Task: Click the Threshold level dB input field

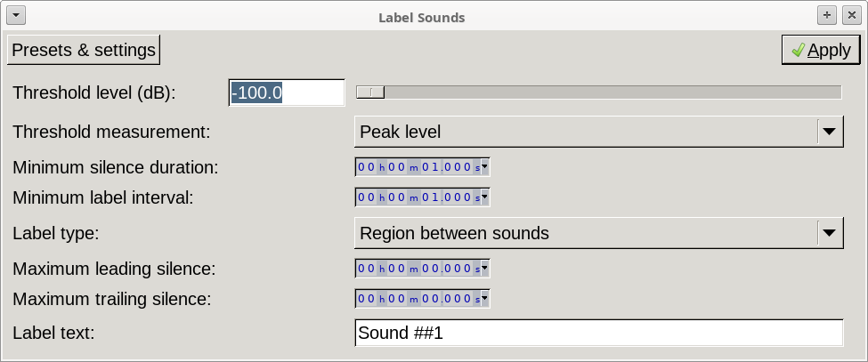Action: pyautogui.click(x=287, y=93)
